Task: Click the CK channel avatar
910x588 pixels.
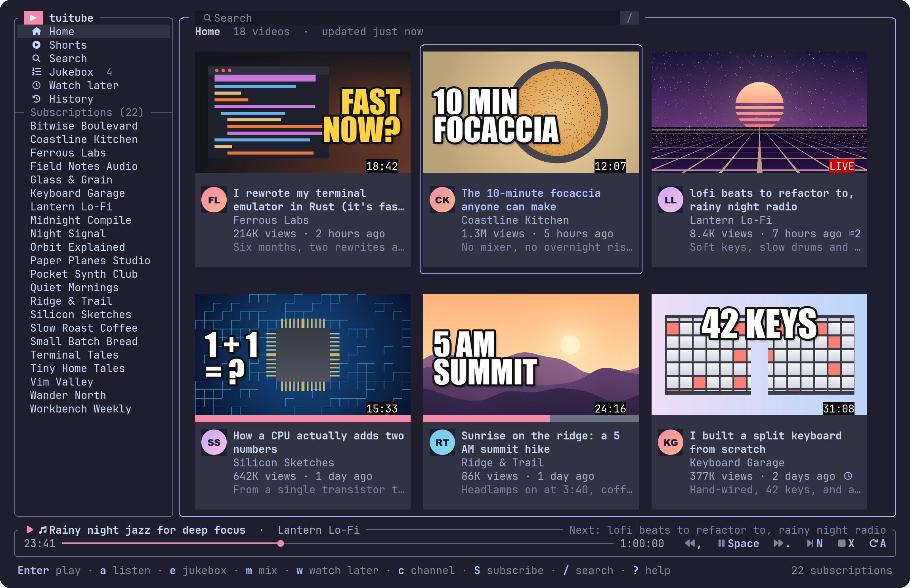Action: [x=442, y=200]
